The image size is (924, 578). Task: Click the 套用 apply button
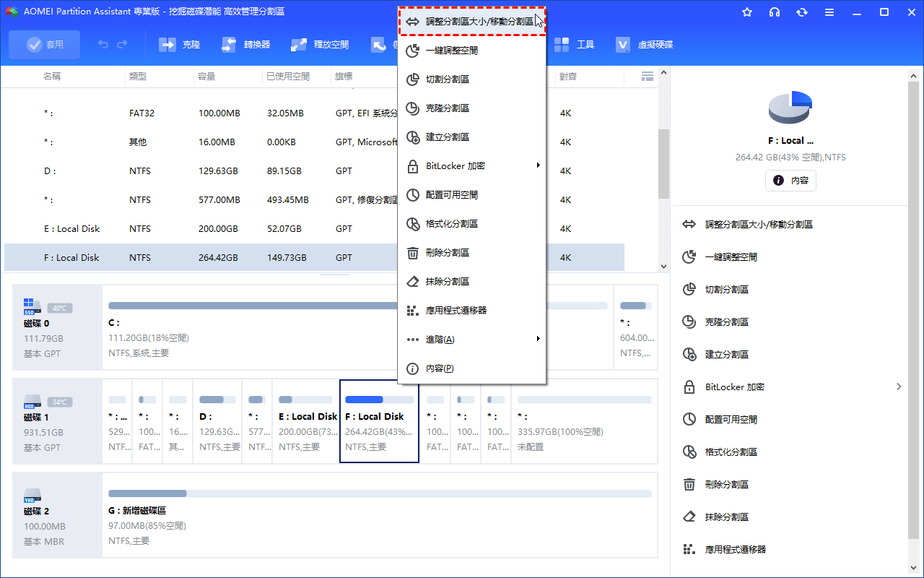[45, 45]
